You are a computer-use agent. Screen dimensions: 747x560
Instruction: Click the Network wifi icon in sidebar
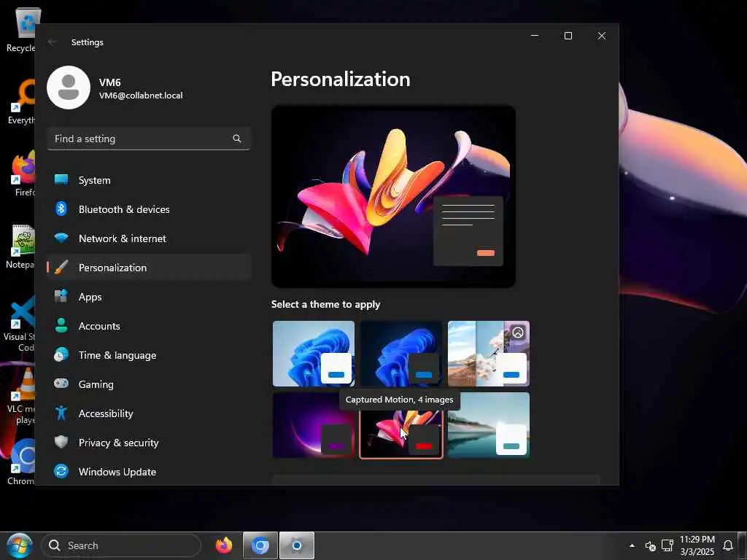coord(61,238)
